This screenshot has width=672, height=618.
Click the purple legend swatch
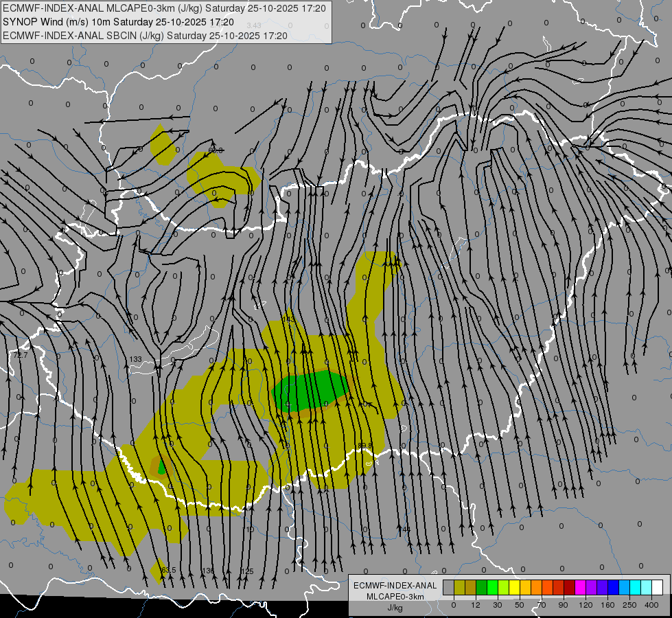point(592,587)
